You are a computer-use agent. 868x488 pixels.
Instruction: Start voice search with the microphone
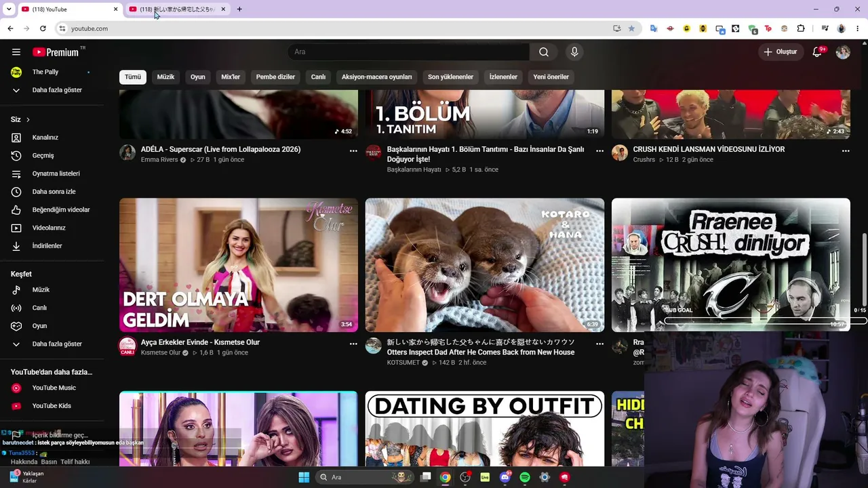(574, 52)
